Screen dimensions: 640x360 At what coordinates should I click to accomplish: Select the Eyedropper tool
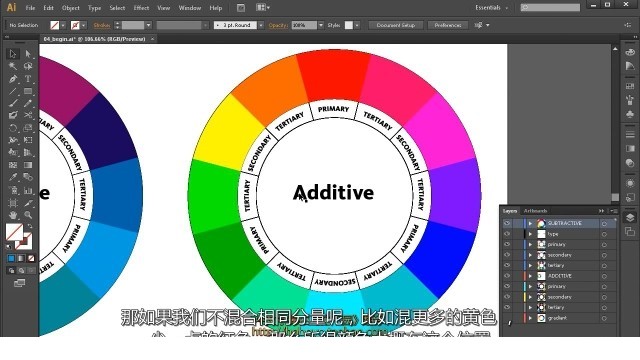click(x=13, y=178)
